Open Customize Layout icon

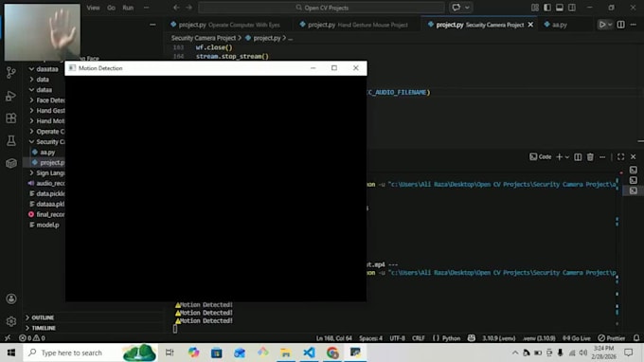(535, 8)
